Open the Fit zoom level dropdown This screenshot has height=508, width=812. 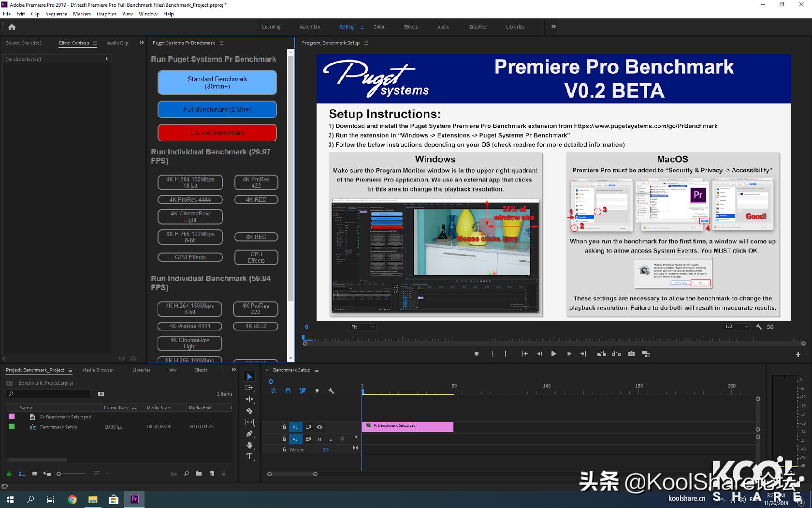tap(362, 327)
